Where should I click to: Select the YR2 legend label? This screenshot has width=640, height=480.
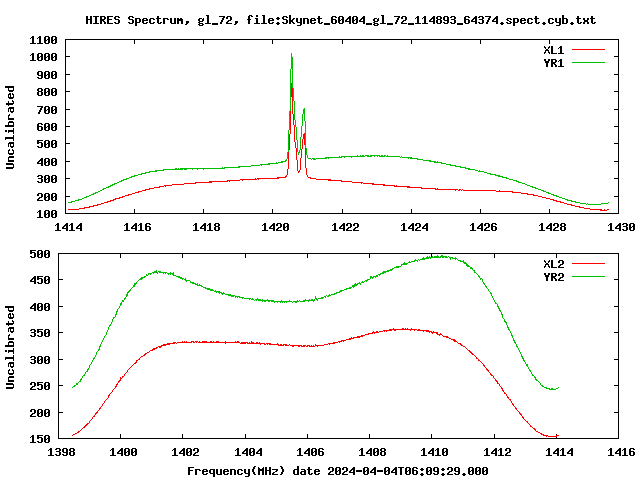click(553, 277)
